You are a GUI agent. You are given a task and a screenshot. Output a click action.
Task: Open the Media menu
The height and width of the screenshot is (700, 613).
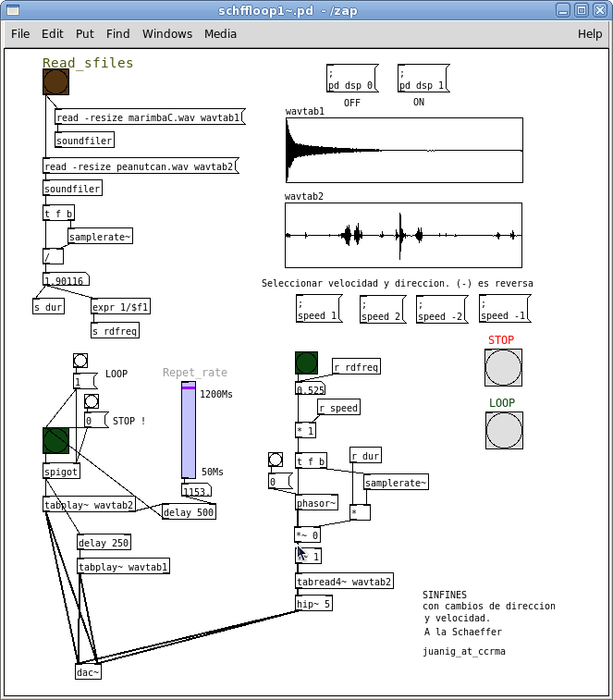(x=220, y=34)
